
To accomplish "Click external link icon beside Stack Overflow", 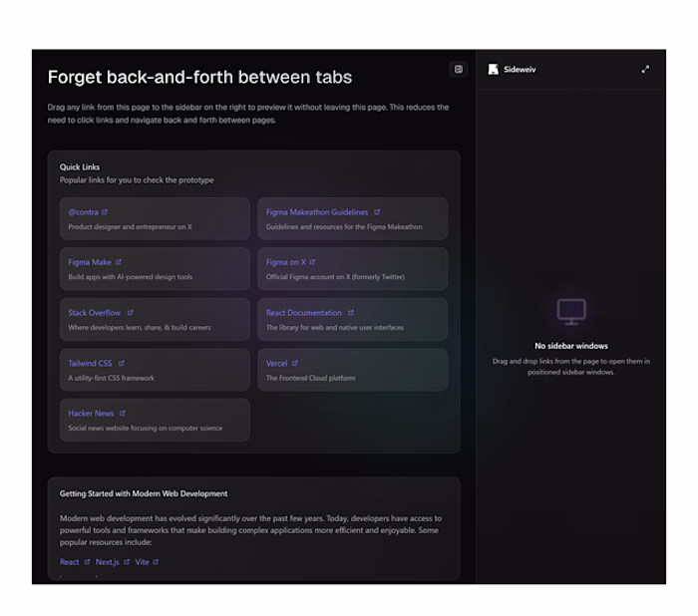I will point(130,313).
